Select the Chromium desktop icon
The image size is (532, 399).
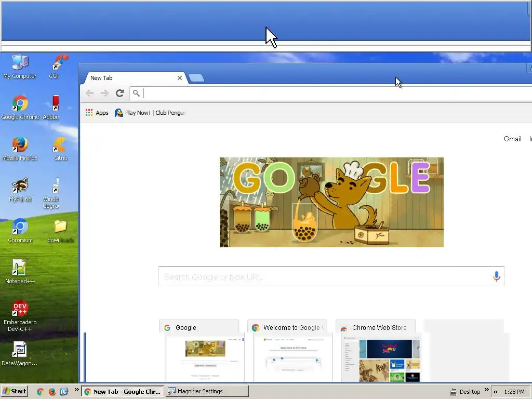[x=20, y=231]
